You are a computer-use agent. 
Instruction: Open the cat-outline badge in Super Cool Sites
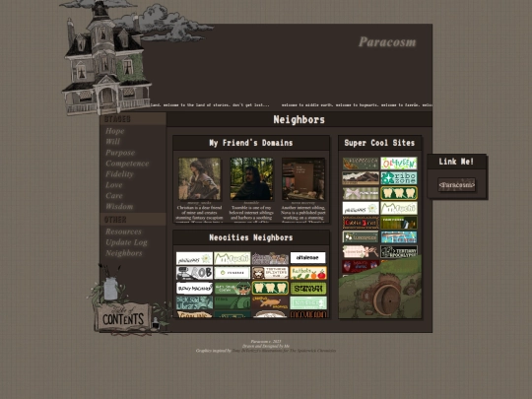(x=399, y=208)
